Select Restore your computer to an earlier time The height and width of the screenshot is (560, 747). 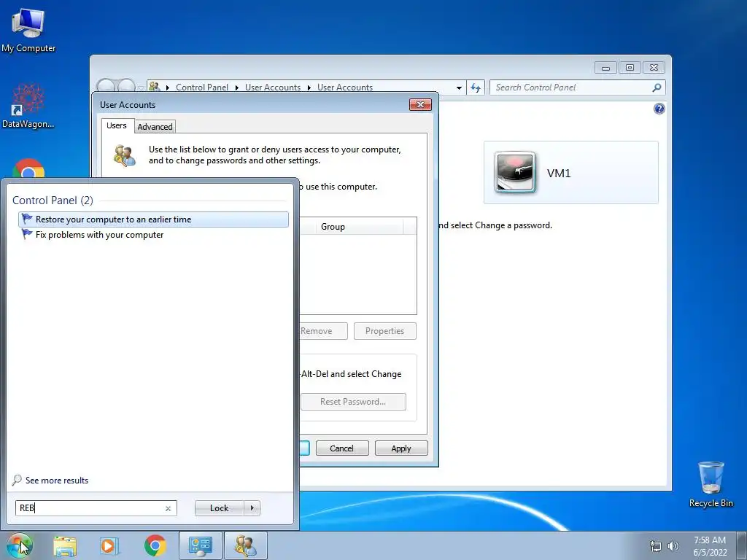coord(153,219)
